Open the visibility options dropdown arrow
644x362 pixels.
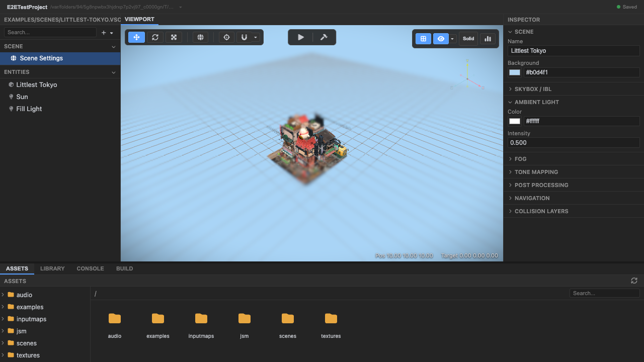(x=452, y=39)
